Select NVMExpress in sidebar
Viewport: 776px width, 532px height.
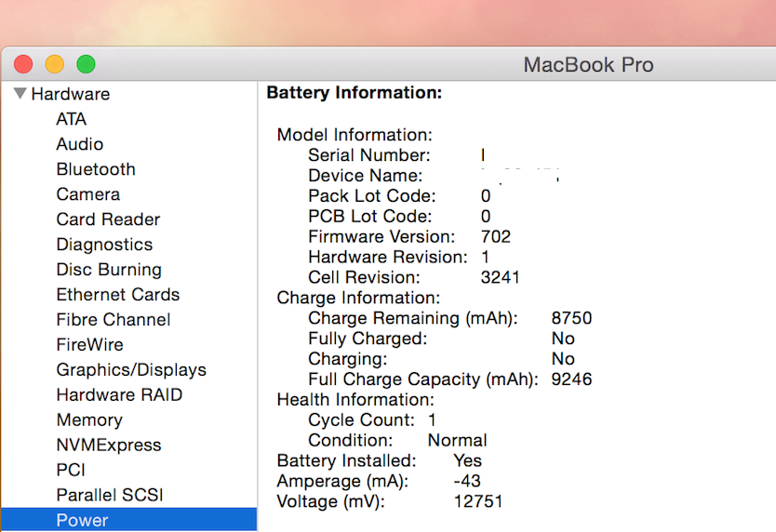click(x=108, y=445)
